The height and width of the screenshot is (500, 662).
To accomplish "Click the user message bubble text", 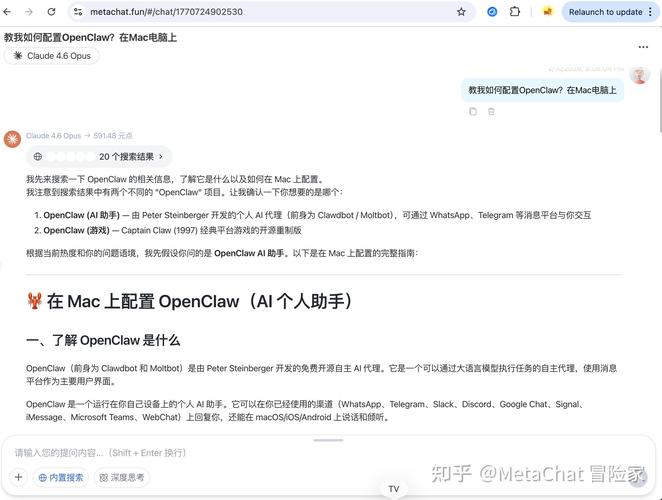I will 542,90.
